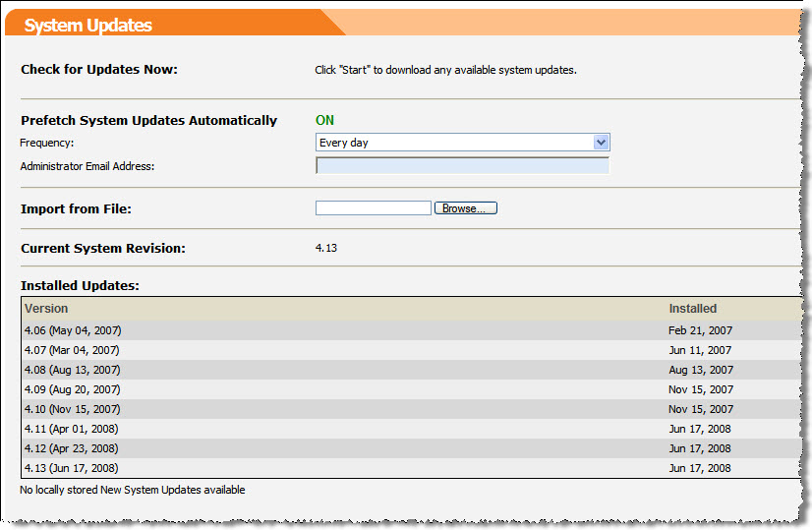Image resolution: width=812 pixels, height=530 pixels.
Task: Click the 4.10 (Nov 15, 2007) version
Action: (x=72, y=409)
